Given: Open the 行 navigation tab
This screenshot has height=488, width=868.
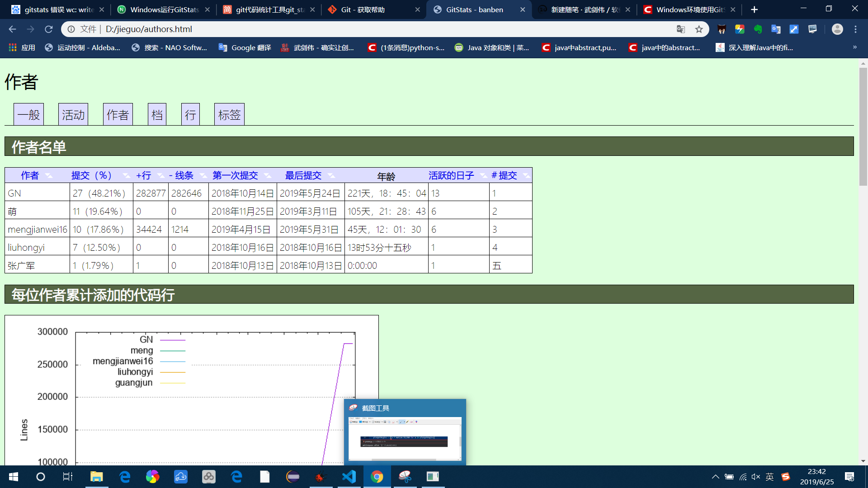Looking at the screenshot, I should 190,114.
